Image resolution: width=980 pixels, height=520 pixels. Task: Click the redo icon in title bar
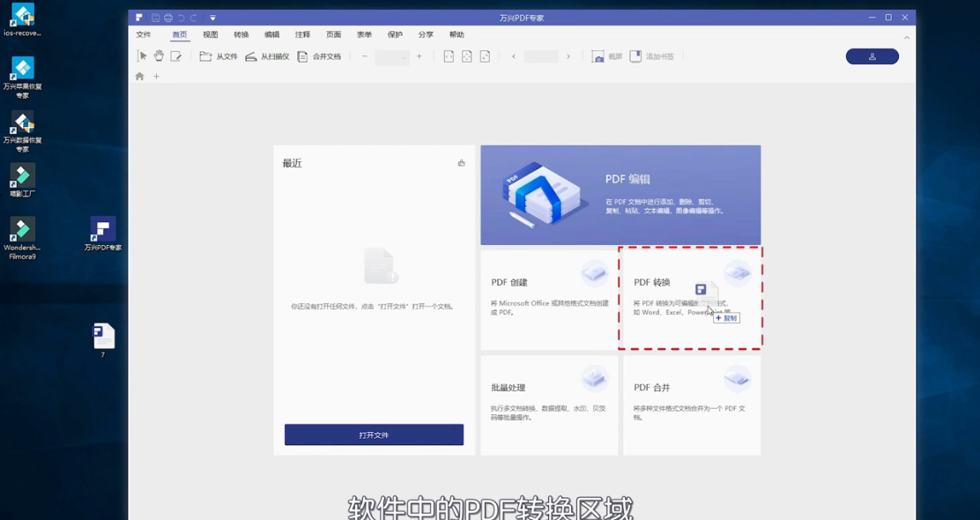194,18
